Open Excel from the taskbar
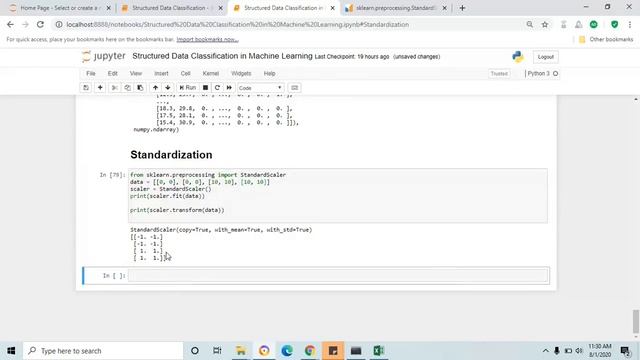The height and width of the screenshot is (360, 640). [x=378, y=351]
